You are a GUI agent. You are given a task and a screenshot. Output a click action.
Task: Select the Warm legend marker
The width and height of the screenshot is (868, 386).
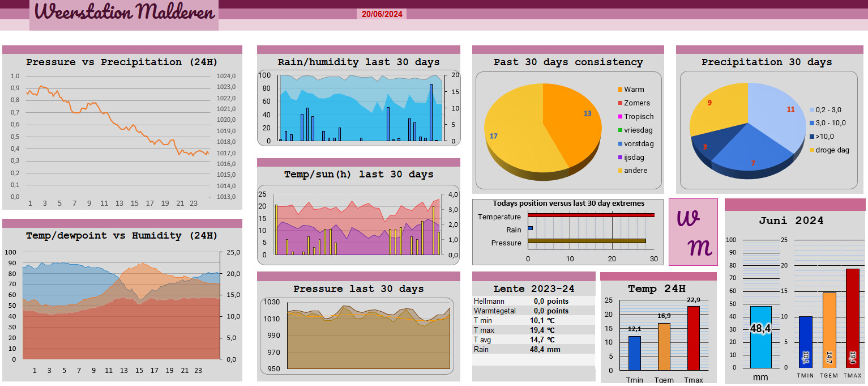[620, 90]
